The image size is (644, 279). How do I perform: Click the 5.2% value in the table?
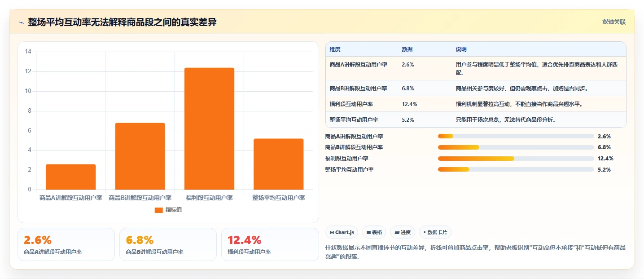pos(408,120)
